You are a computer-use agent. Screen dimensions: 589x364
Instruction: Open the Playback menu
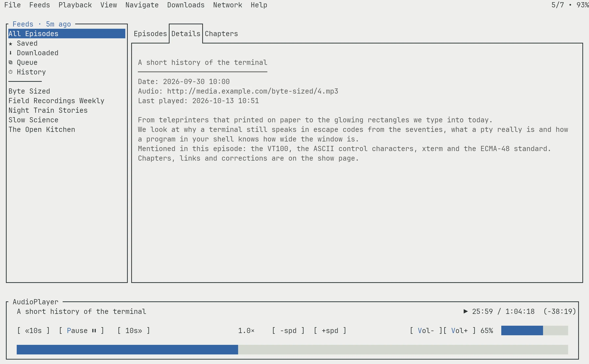pos(75,5)
